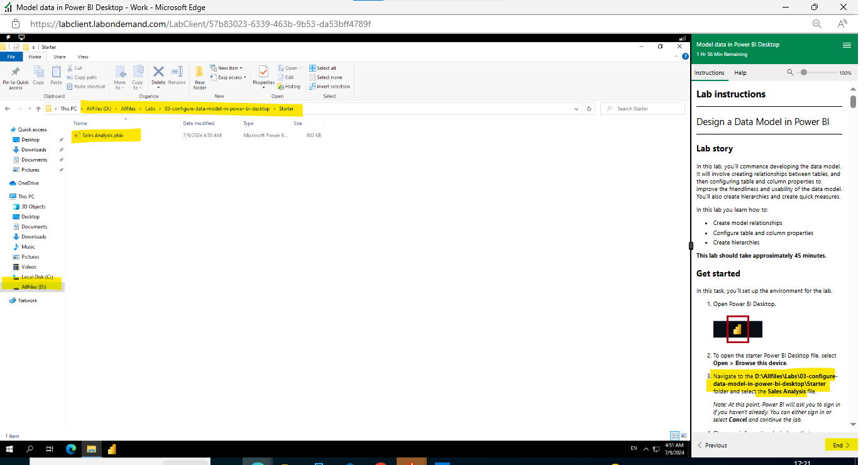The height and width of the screenshot is (465, 868).
Task: Switch to the Home ribbon tab
Action: pyautogui.click(x=35, y=57)
